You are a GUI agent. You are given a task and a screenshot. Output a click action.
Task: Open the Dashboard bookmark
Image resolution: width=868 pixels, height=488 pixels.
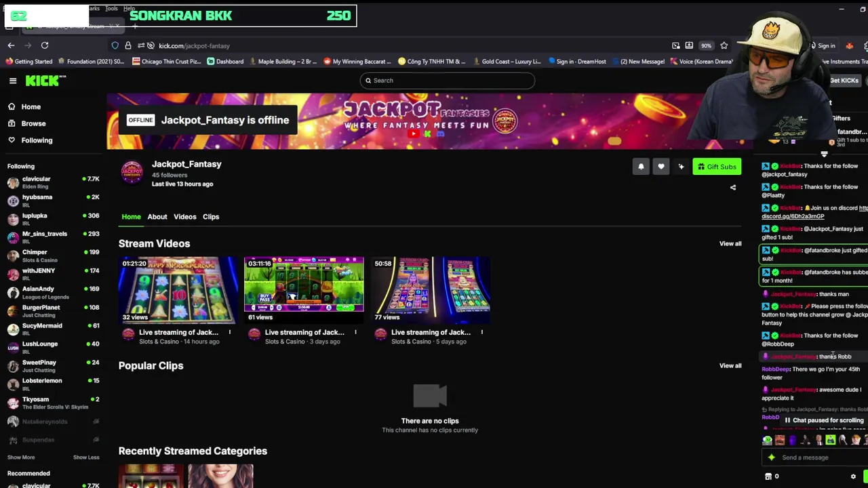coord(224,62)
